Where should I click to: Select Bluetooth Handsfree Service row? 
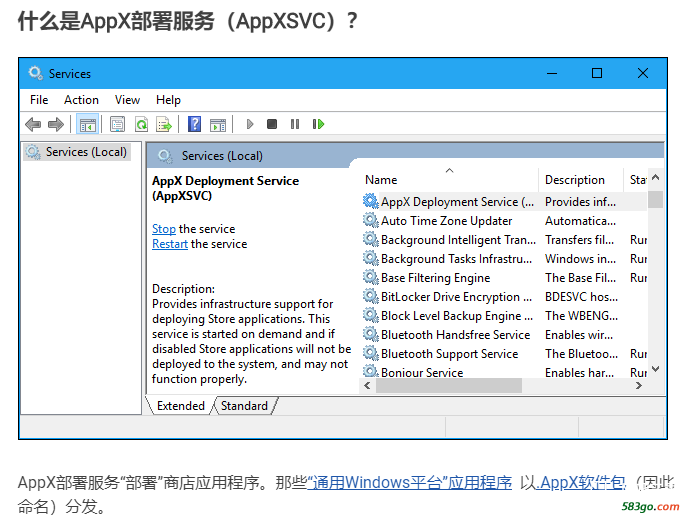[504, 335]
